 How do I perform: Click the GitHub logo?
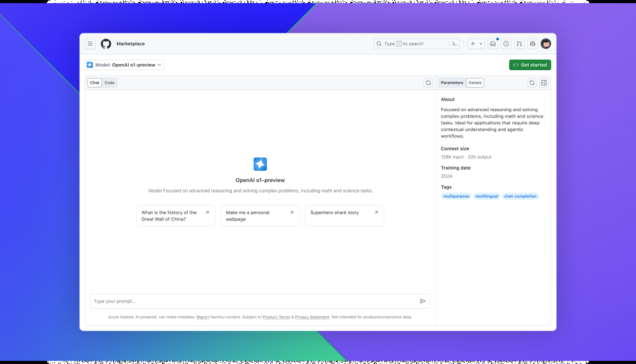(x=106, y=43)
